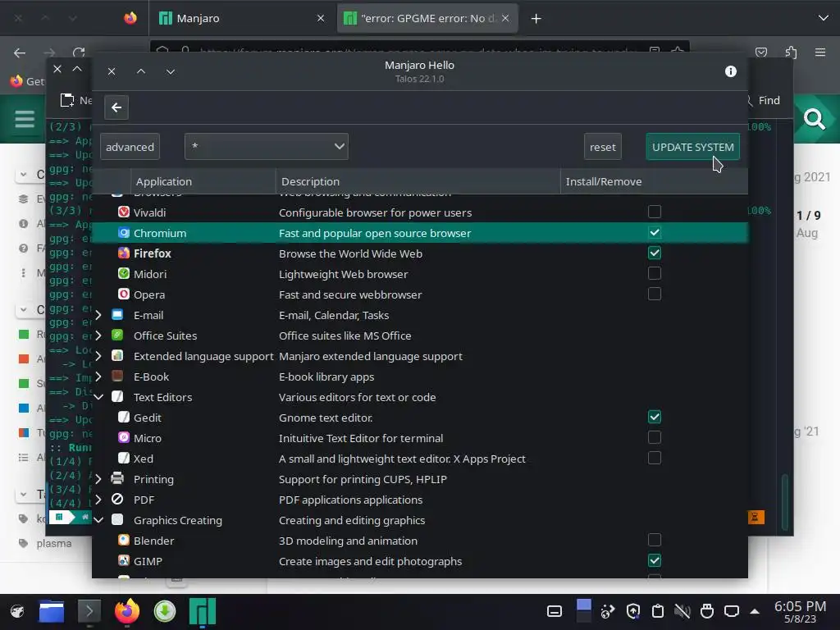Select the Chromium row description text
The height and width of the screenshot is (630, 840).
point(374,233)
